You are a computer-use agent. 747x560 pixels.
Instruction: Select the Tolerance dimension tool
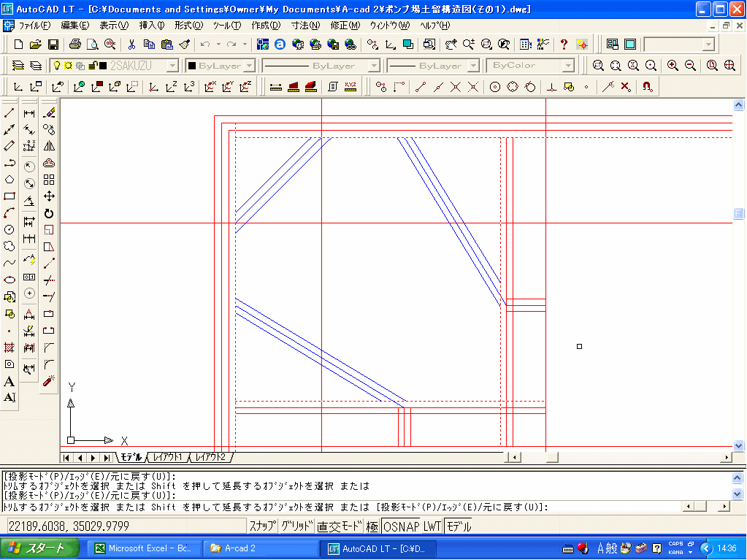29,277
